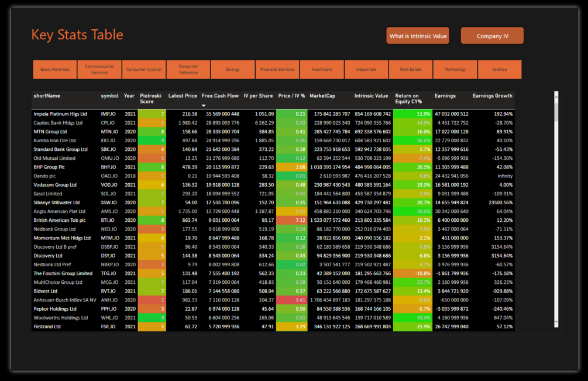The height and width of the screenshot is (381, 588).
Task: Choose the Industrials sector filter
Action: (366, 70)
